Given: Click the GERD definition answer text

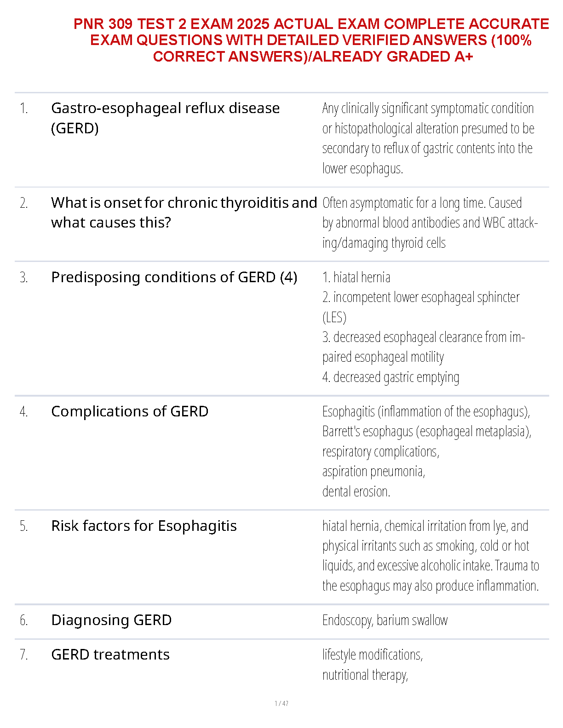Looking at the screenshot, I should (x=428, y=138).
